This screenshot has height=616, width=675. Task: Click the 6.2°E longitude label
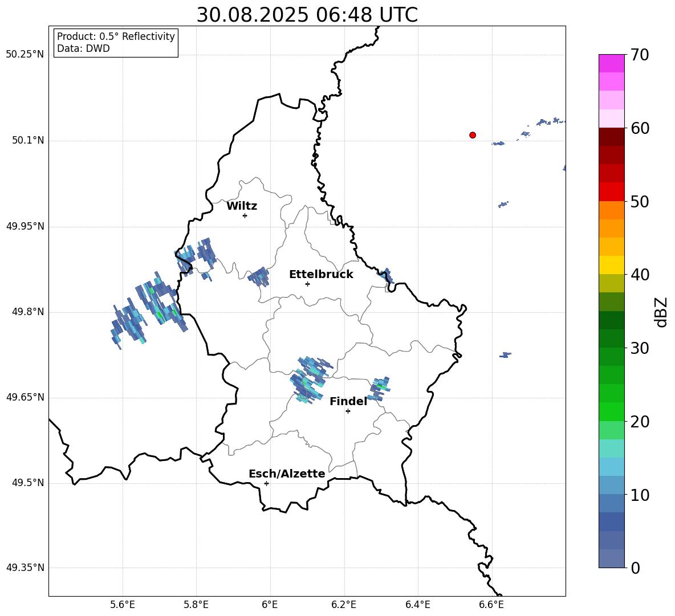pos(344,605)
